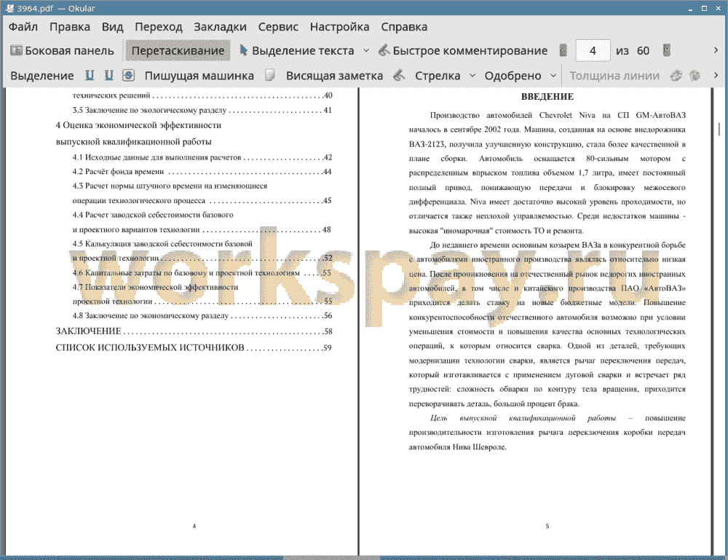Click contents line 4.2 Расчёт фонда времени

tap(202, 171)
